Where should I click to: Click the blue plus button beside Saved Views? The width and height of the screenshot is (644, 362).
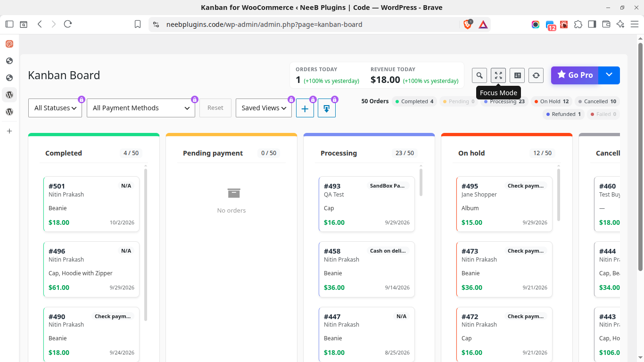pos(305,108)
